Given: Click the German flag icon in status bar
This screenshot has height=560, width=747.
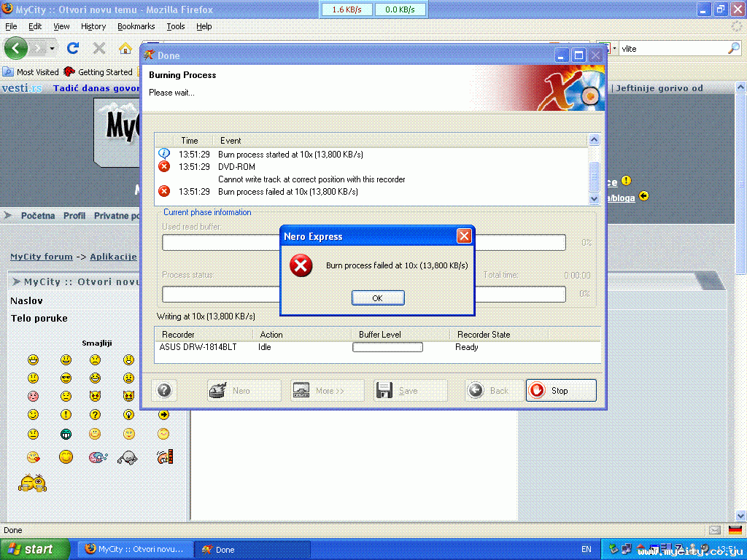Looking at the screenshot, I should [x=735, y=530].
